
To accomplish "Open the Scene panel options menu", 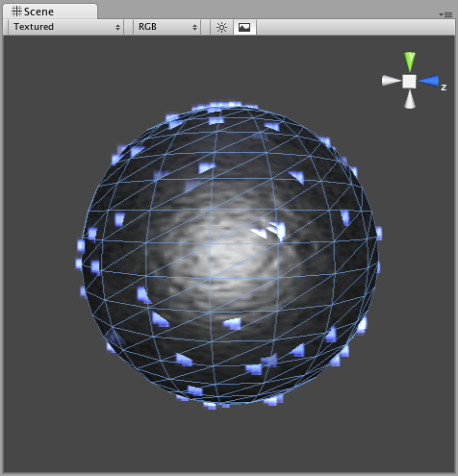I will tap(445, 14).
